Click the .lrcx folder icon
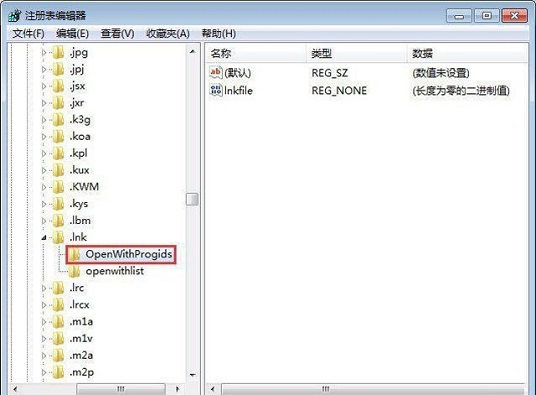 pyautogui.click(x=58, y=305)
